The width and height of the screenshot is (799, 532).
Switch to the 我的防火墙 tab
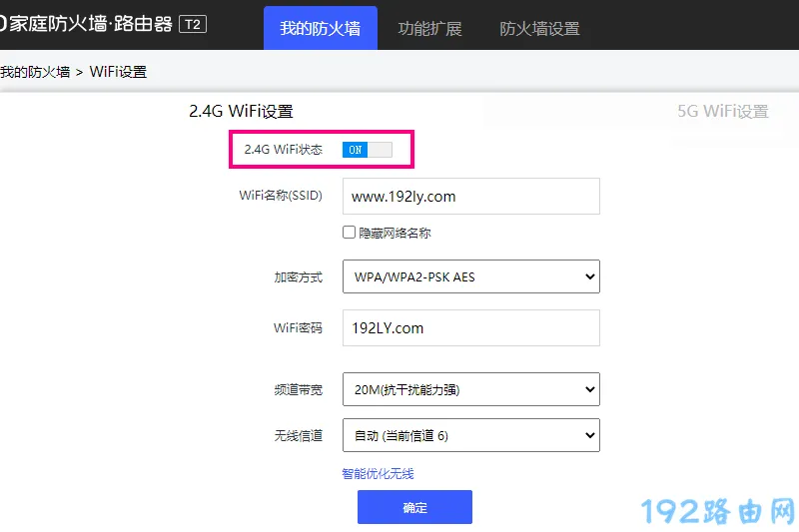[x=320, y=29]
